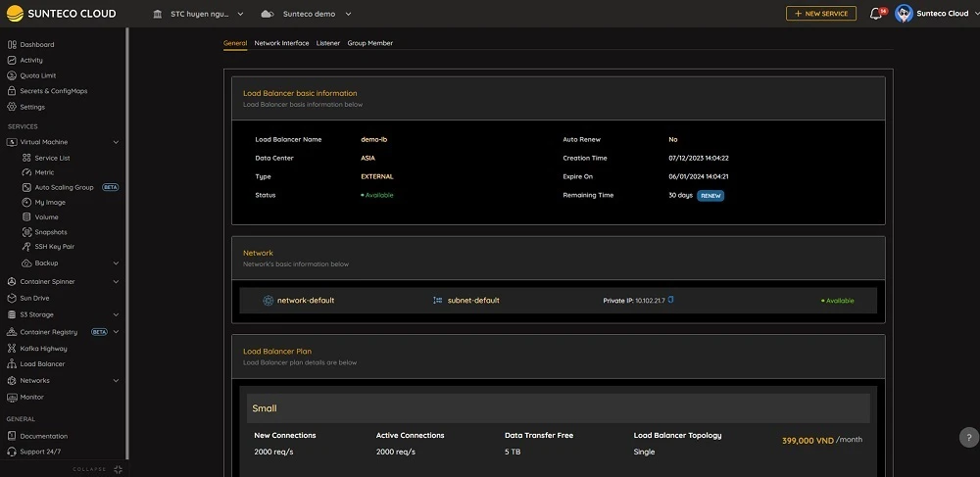Expand the Networks sidebar section
This screenshot has height=477, width=980.
coord(116,381)
